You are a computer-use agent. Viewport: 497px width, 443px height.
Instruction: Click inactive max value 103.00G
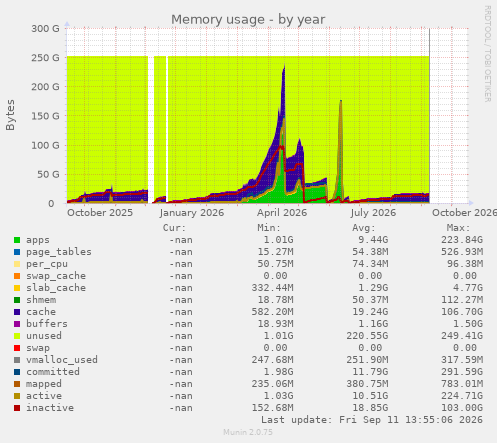click(462, 408)
